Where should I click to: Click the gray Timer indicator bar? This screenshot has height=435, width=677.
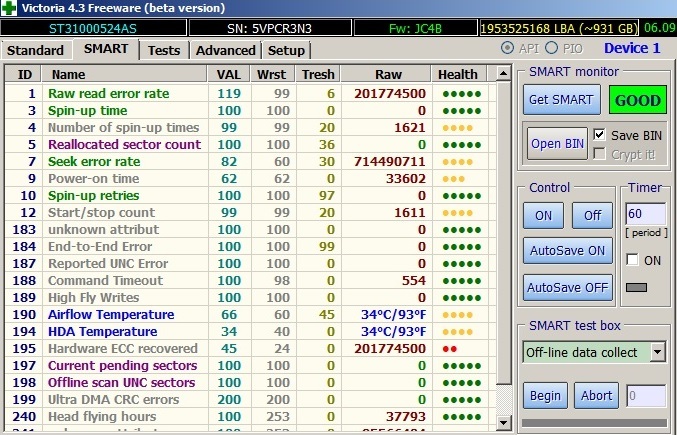tap(636, 287)
